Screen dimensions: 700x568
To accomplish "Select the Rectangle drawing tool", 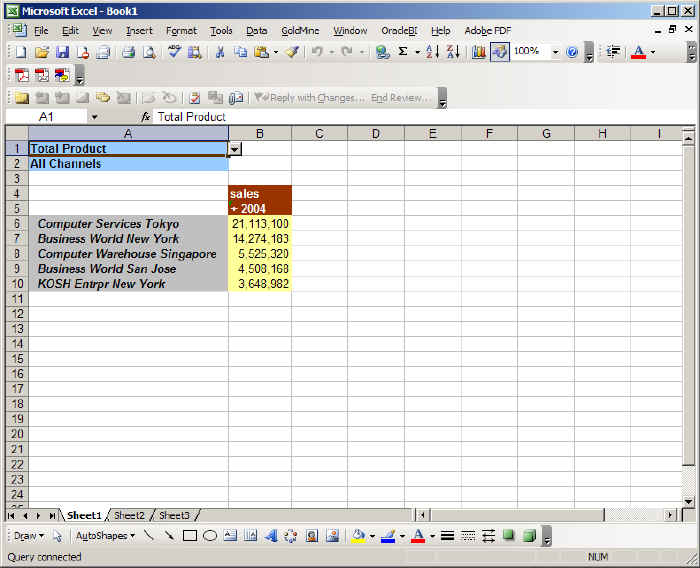I will (190, 535).
